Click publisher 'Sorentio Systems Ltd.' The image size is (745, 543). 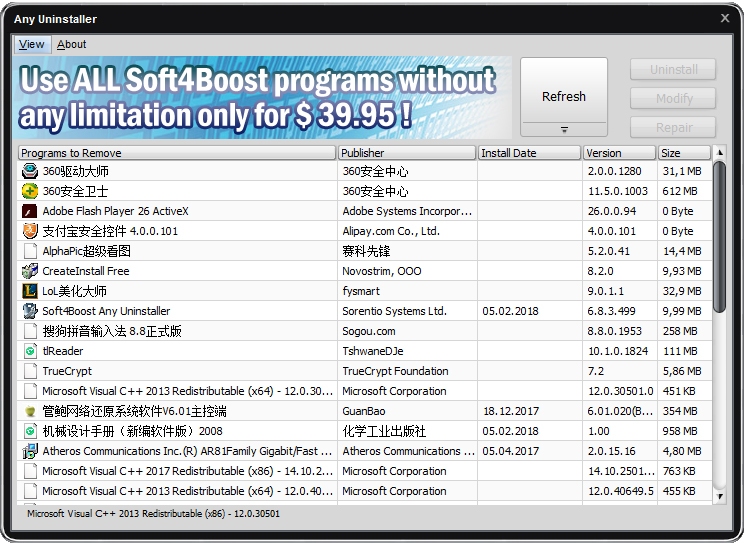click(x=394, y=311)
